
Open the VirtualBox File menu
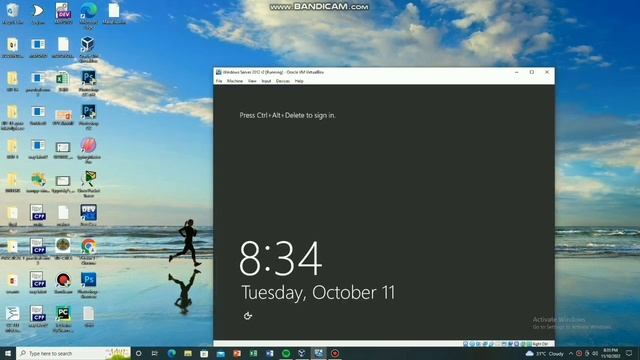[x=219, y=81]
